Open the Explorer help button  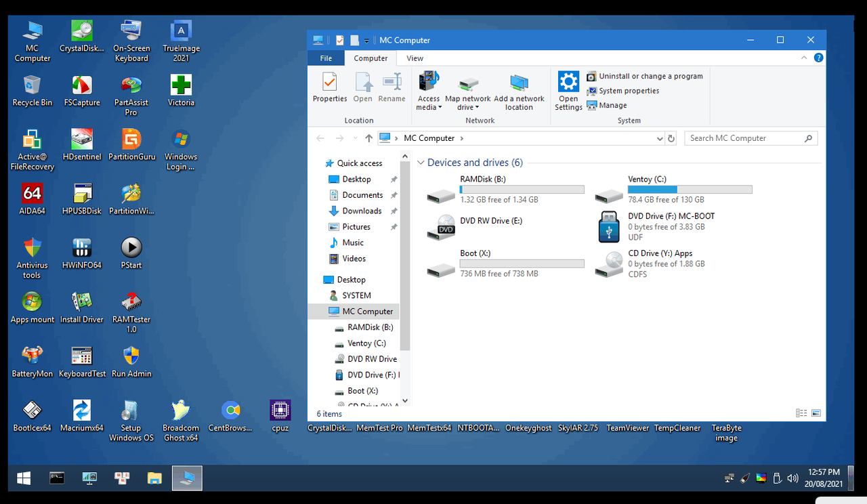click(x=818, y=58)
